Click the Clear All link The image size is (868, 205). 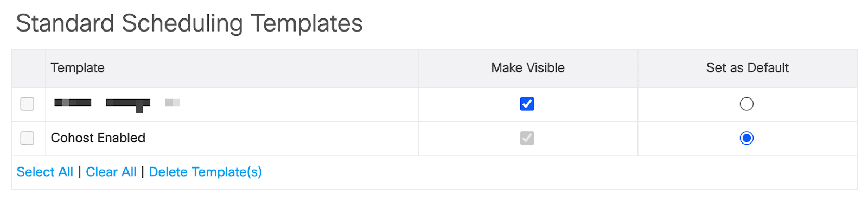point(111,172)
